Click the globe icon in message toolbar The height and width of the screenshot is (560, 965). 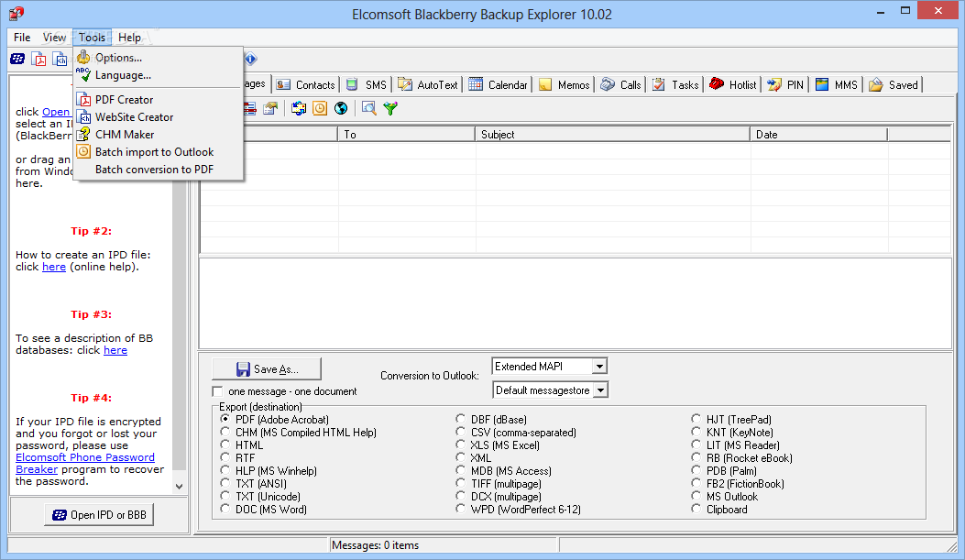click(x=340, y=108)
